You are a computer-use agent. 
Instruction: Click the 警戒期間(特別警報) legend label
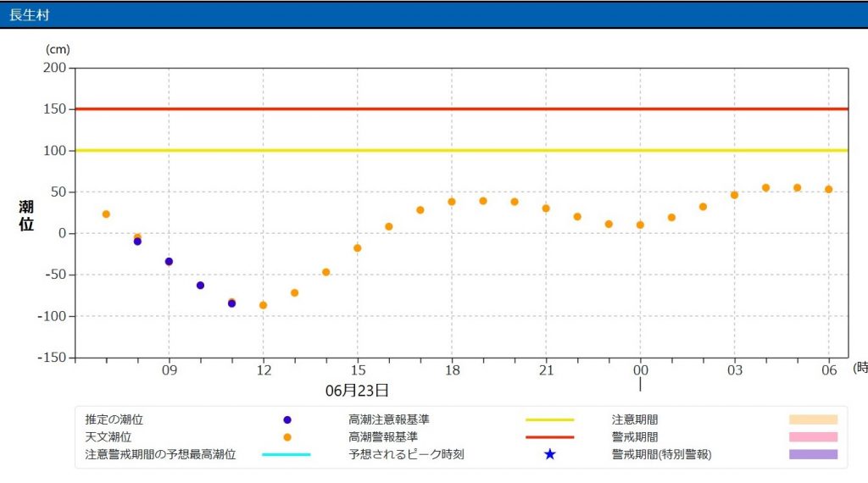[x=661, y=454]
